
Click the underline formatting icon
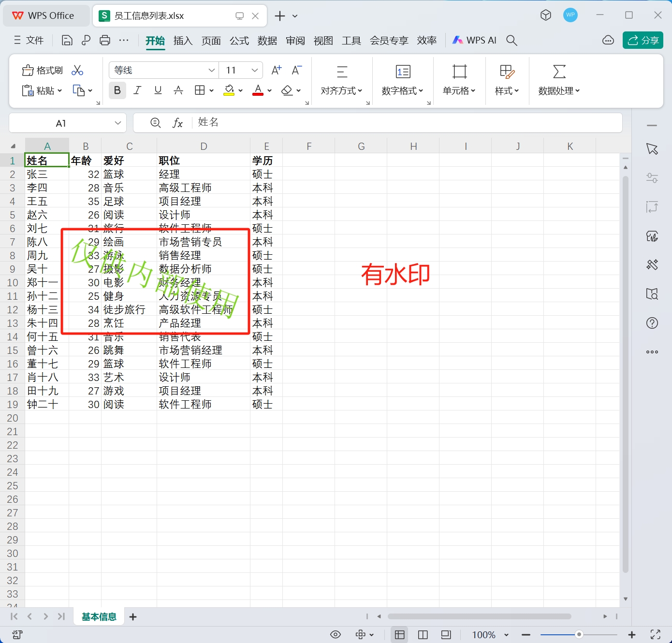point(158,90)
